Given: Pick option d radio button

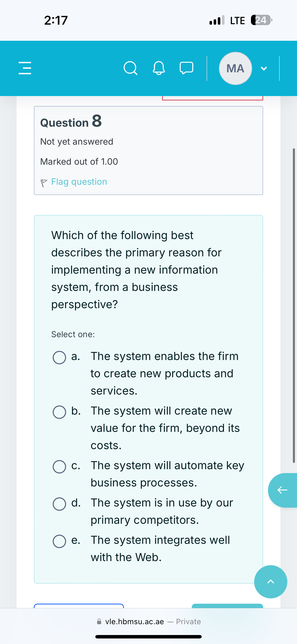Looking at the screenshot, I should (59, 504).
